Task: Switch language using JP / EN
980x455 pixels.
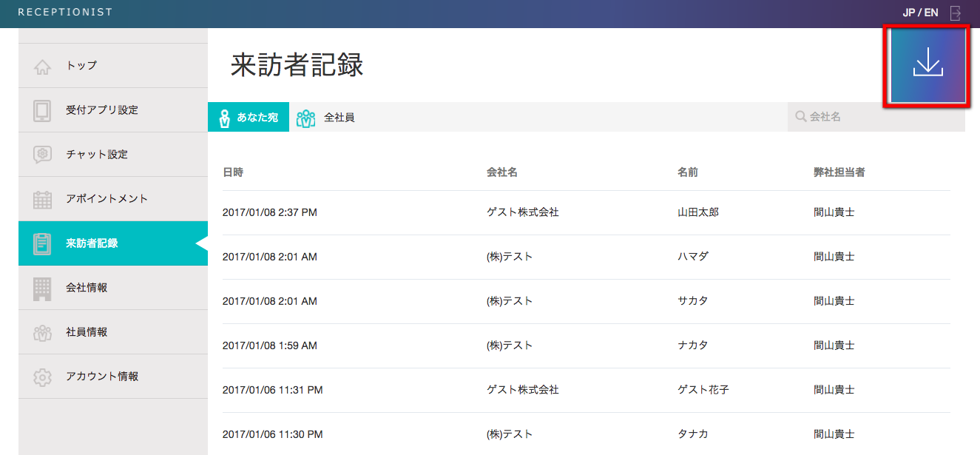Action: click(x=920, y=13)
